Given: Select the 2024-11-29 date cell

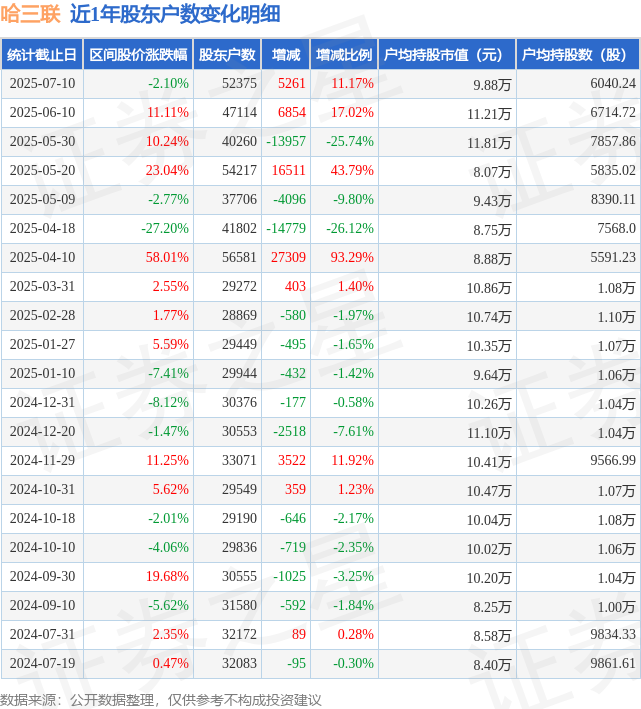Looking at the screenshot, I should click(x=42, y=460).
